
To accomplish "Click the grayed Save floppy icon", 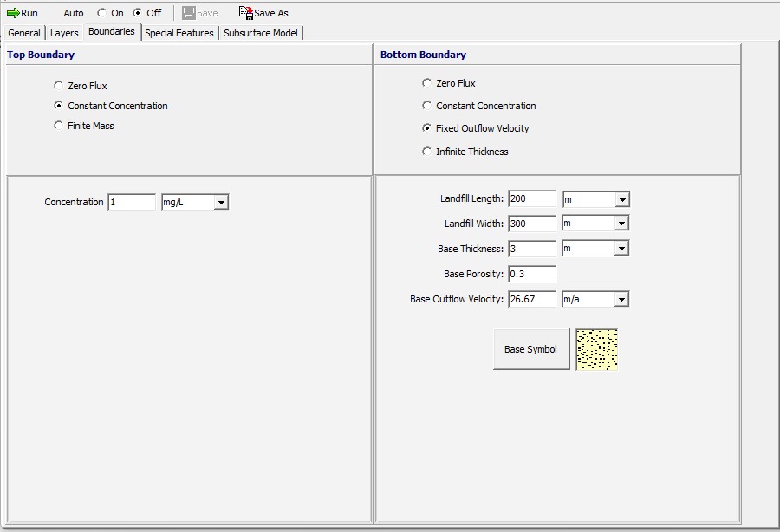I will coord(189,13).
